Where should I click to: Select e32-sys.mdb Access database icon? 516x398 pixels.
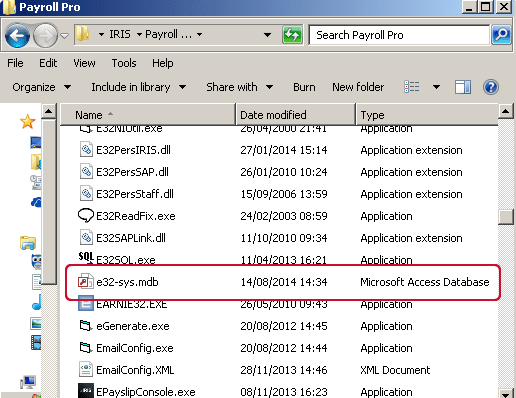[85, 282]
